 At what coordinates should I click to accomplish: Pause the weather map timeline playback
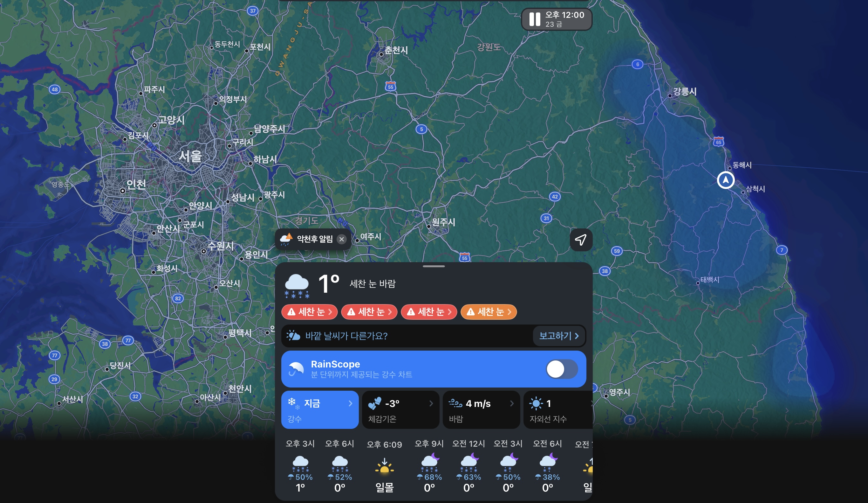point(535,19)
